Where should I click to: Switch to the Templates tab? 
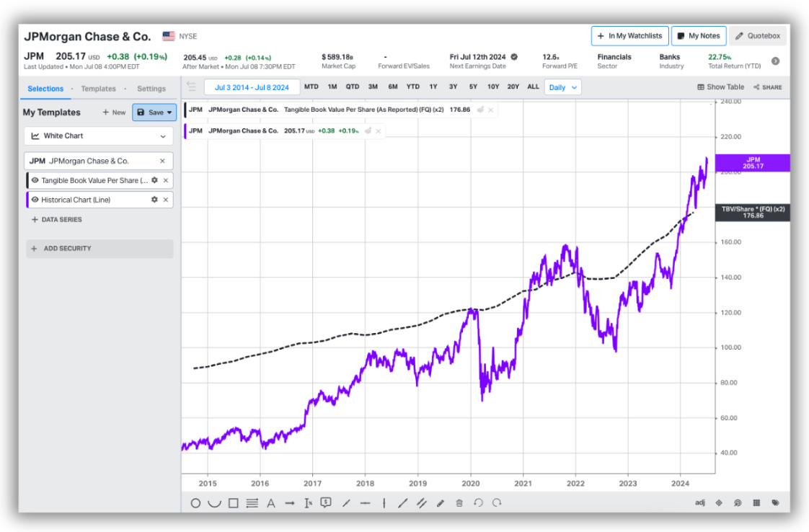pyautogui.click(x=98, y=89)
